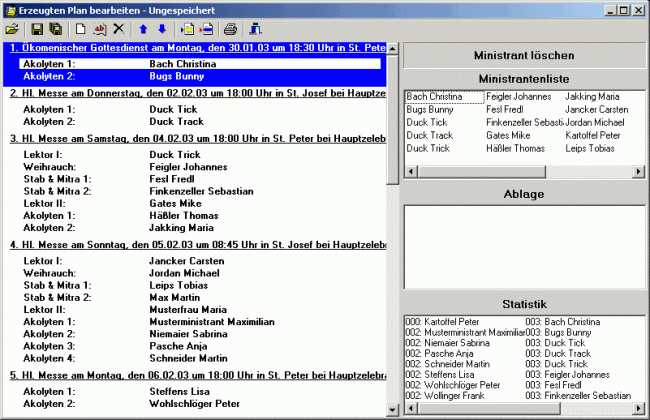Click the exit door toolbar icon

[255, 29]
